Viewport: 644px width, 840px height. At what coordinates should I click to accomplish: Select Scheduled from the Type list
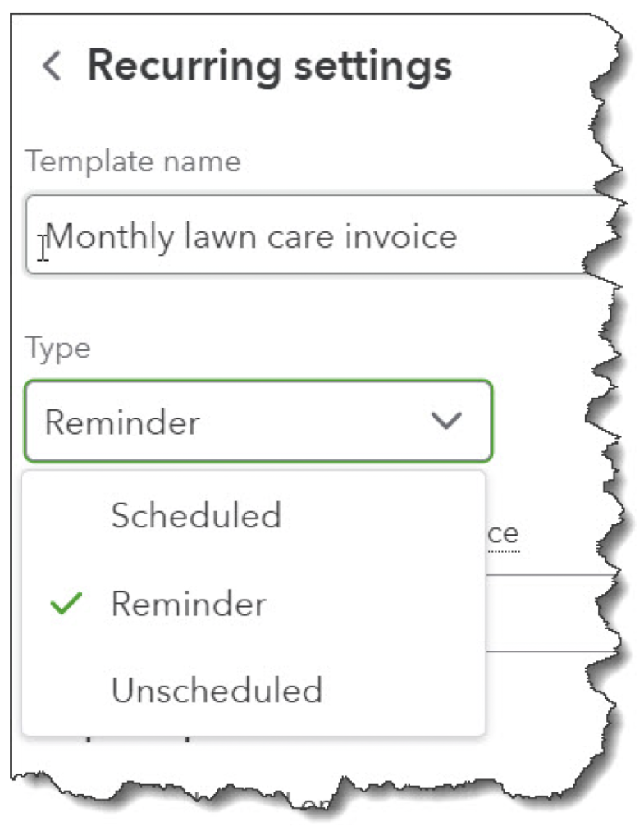click(196, 516)
